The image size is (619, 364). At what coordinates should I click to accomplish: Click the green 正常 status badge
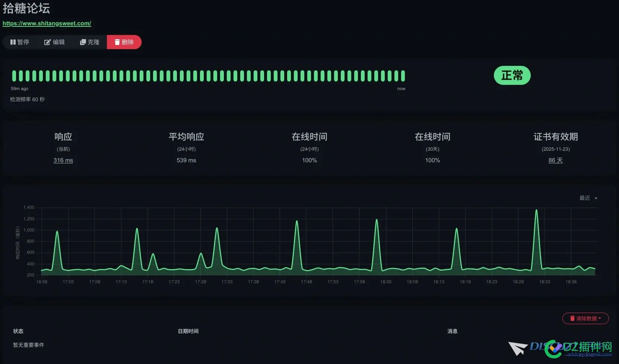tap(512, 76)
